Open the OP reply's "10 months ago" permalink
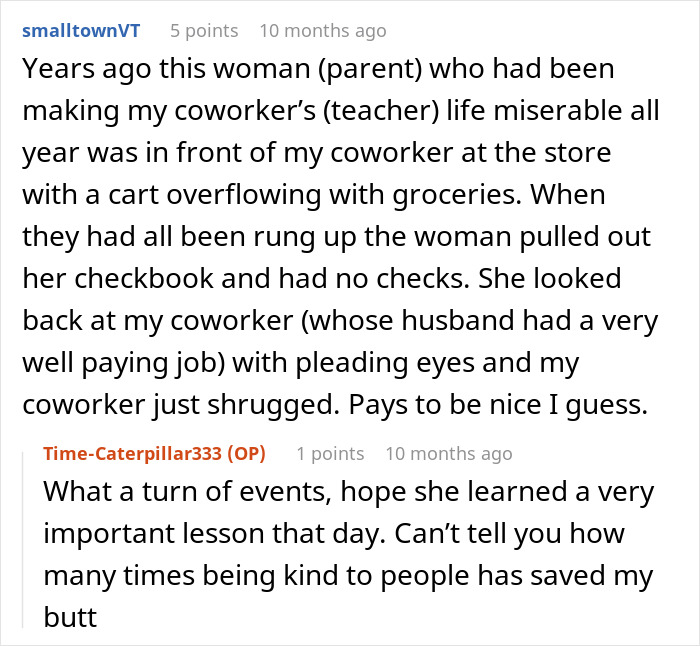 [448, 454]
